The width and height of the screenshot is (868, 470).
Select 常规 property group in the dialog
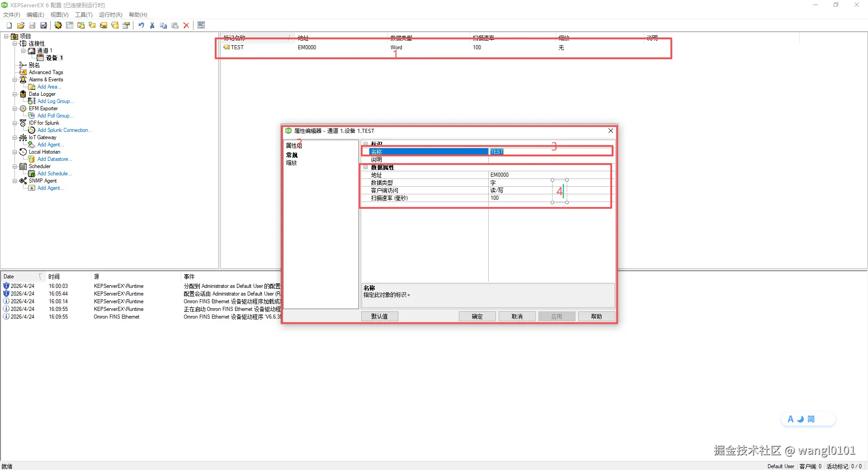point(292,155)
